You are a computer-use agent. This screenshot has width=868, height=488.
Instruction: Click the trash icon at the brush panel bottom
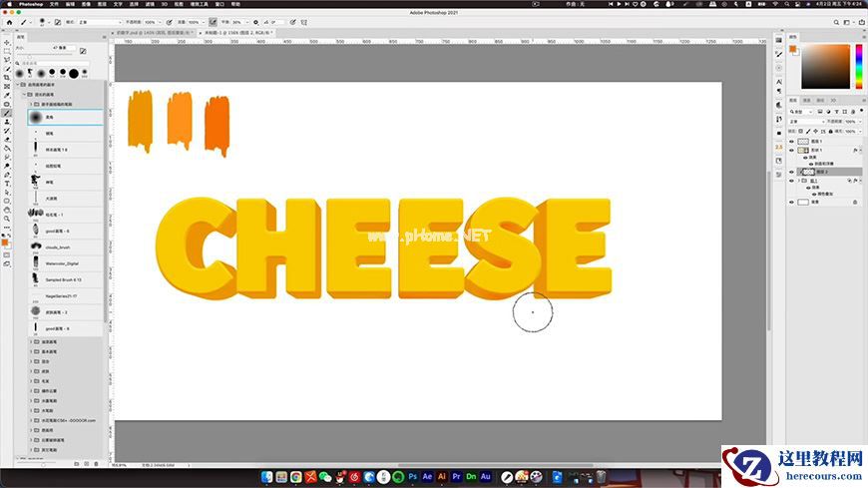coord(97,464)
